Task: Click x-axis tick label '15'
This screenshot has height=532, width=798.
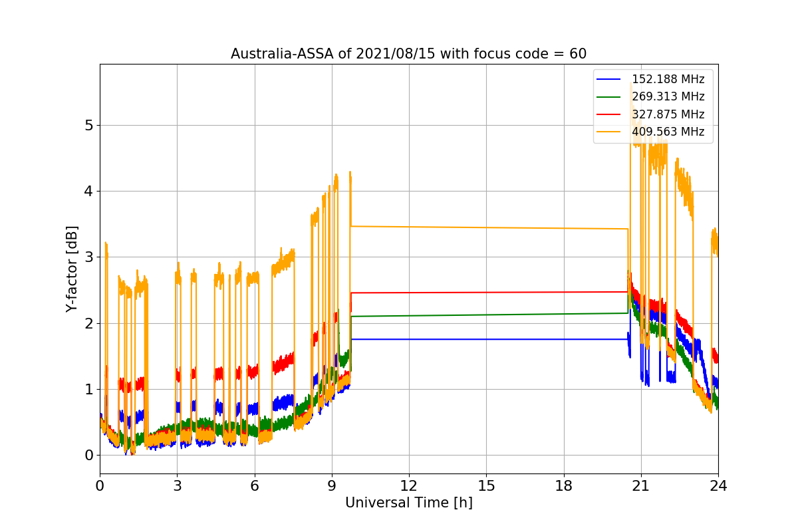Action: [x=486, y=486]
